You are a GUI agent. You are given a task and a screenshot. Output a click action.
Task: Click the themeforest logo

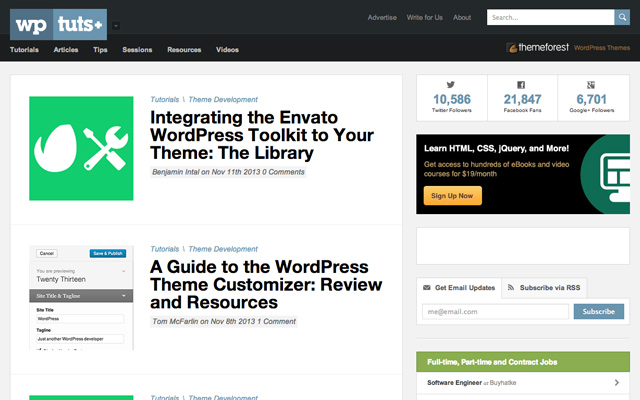coord(538,48)
